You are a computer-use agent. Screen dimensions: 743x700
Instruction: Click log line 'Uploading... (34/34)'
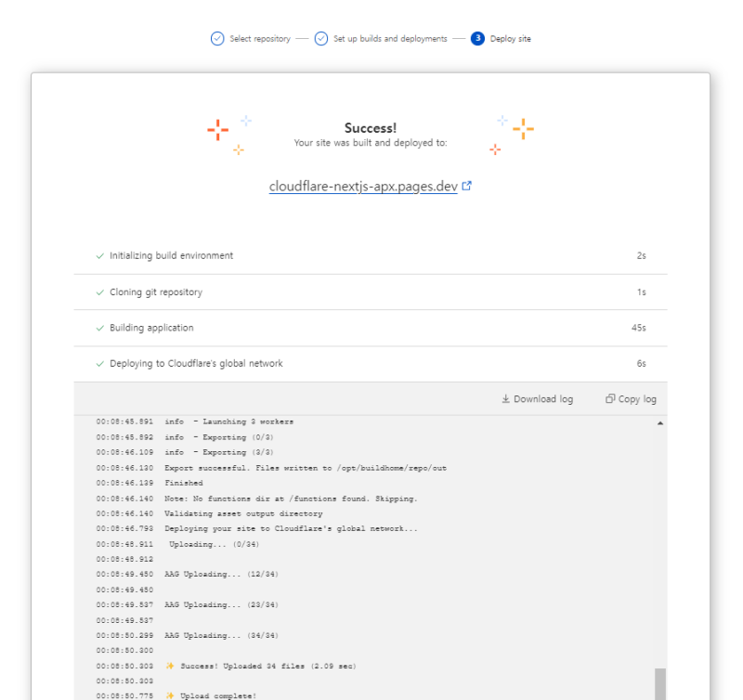tap(221, 636)
